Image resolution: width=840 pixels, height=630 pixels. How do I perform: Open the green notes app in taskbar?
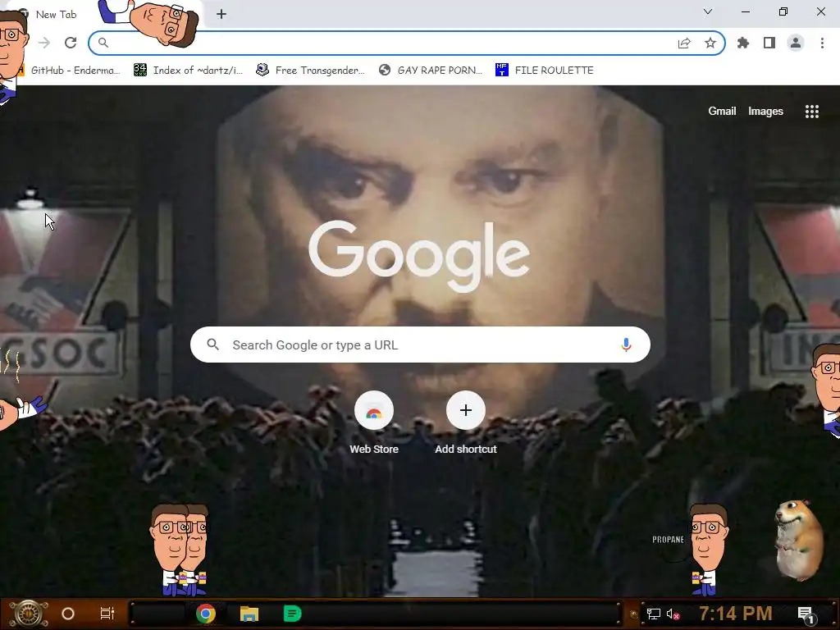(292, 614)
